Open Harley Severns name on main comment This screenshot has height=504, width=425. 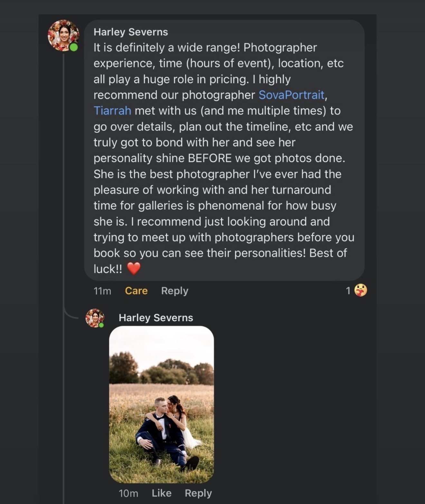[131, 32]
